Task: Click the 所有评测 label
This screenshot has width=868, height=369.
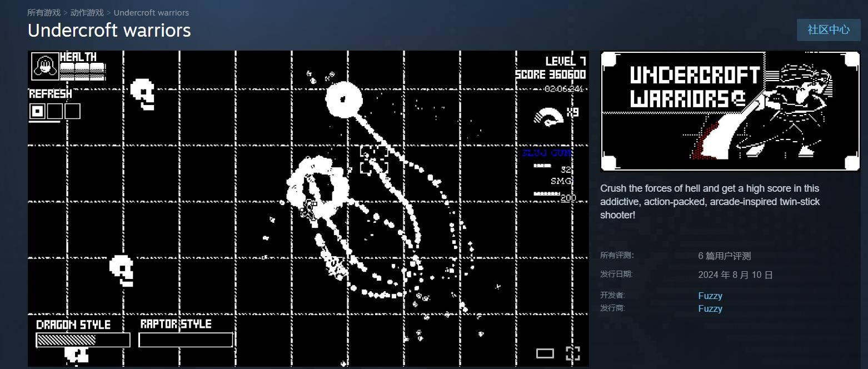Action: [617, 256]
